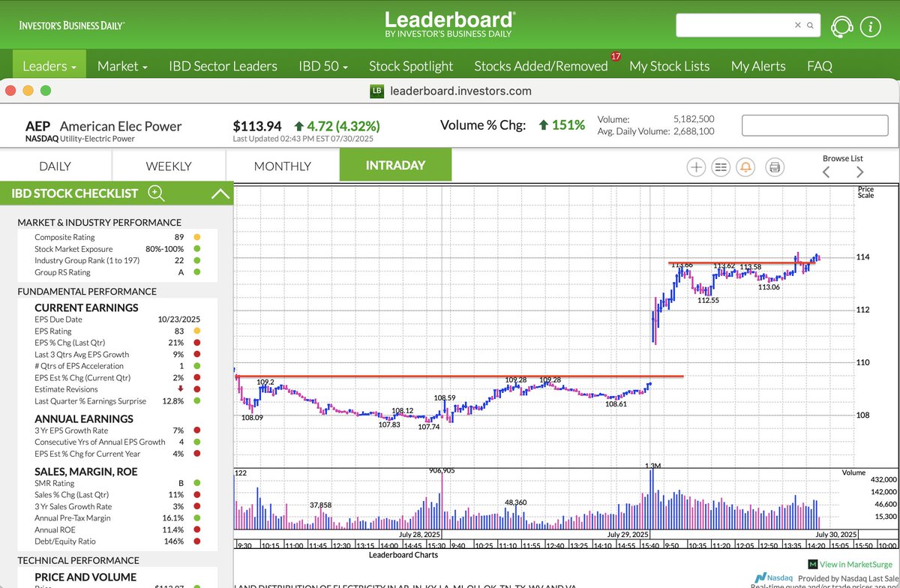Click Industry Group Rank row
This screenshot has height=588, width=900.
tap(117, 261)
